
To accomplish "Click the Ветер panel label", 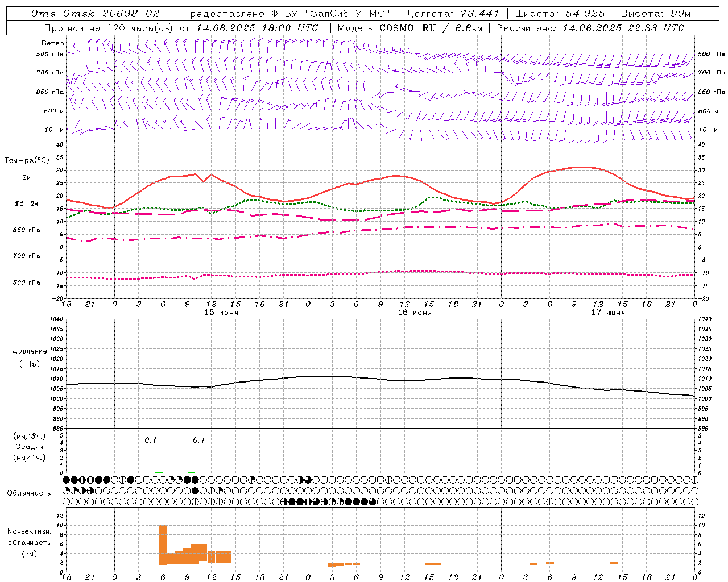I will coord(52,43).
